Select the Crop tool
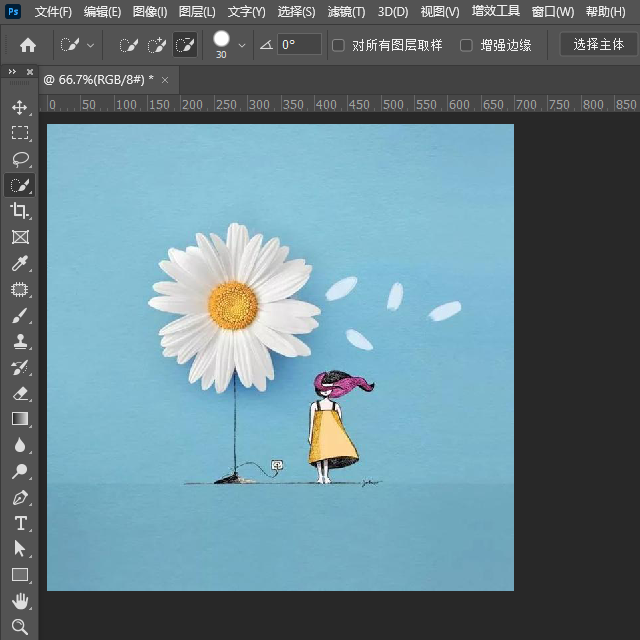 click(19, 211)
